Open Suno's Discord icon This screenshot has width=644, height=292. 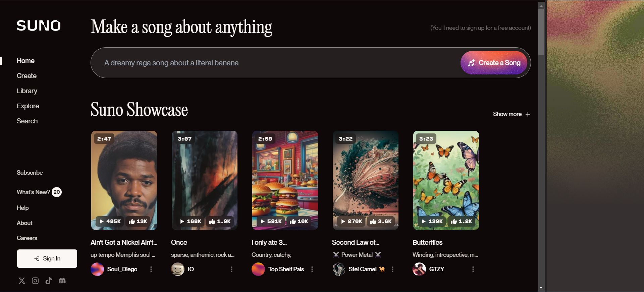point(62,281)
